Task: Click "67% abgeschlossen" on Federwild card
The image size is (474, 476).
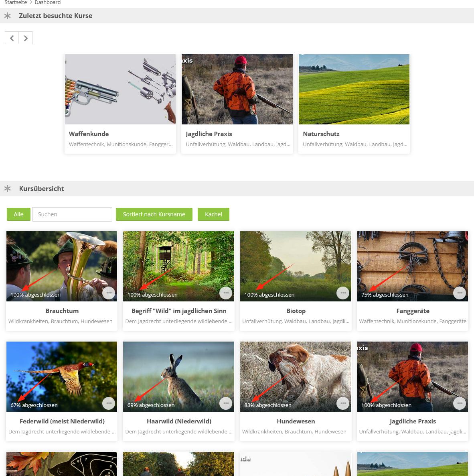Action: tap(34, 405)
